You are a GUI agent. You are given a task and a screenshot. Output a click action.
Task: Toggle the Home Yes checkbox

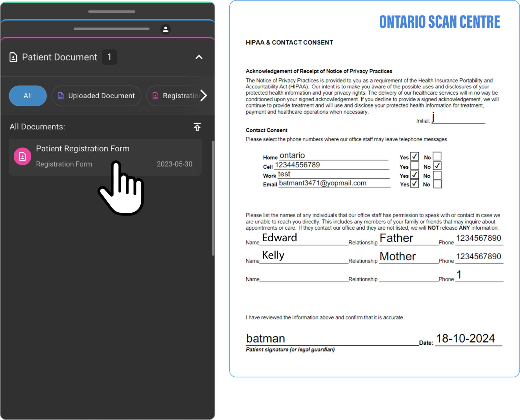[415, 157]
